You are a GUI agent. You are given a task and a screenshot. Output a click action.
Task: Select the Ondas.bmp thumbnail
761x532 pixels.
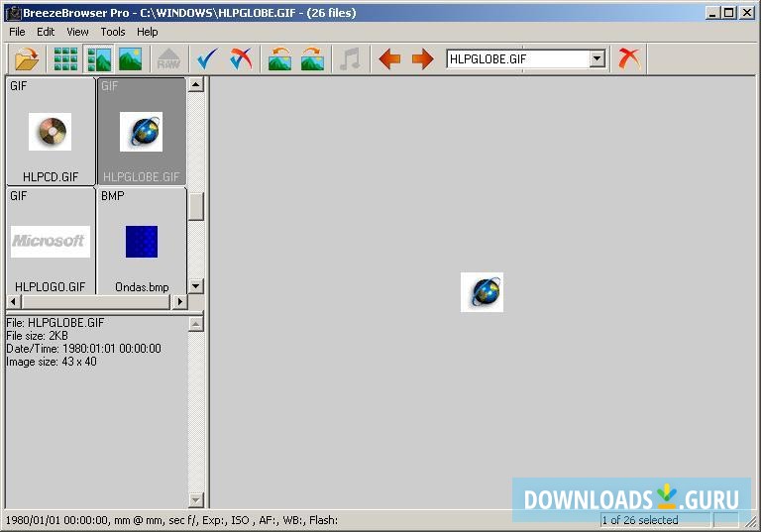click(142, 242)
